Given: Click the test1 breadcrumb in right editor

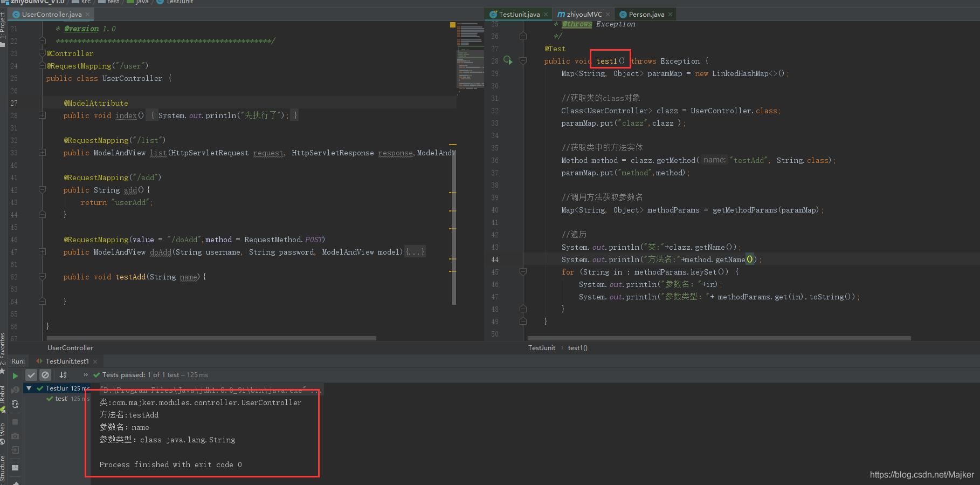Looking at the screenshot, I should [577, 348].
